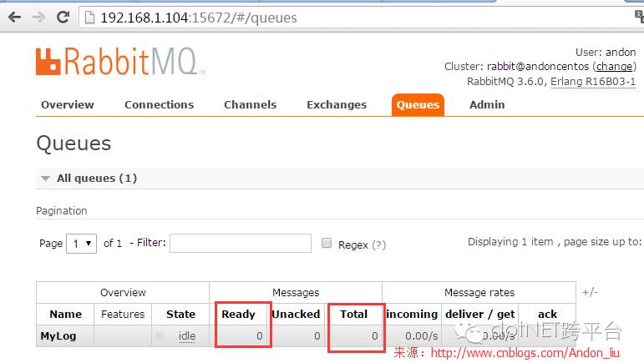
Task: Sort by the Name column header
Action: click(x=65, y=315)
